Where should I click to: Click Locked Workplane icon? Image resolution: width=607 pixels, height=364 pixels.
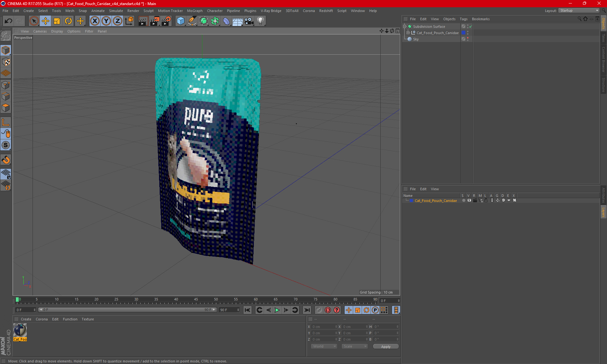(x=6, y=174)
